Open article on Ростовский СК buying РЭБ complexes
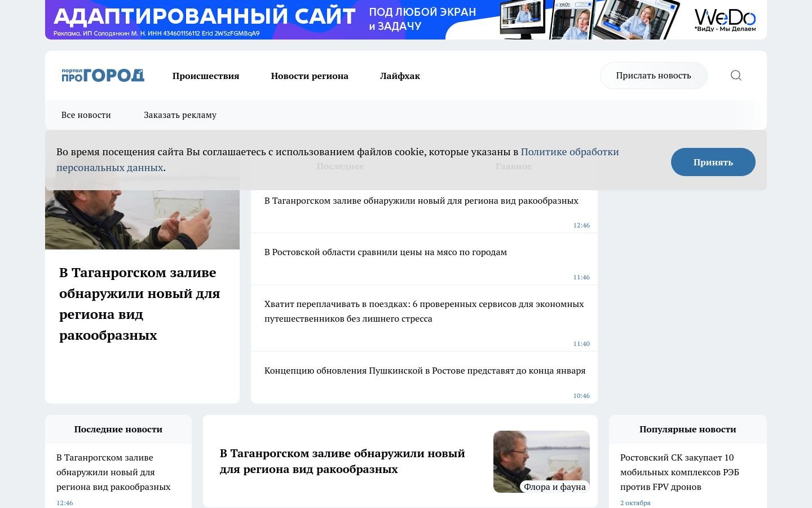The width and height of the screenshot is (812, 508). (679, 472)
